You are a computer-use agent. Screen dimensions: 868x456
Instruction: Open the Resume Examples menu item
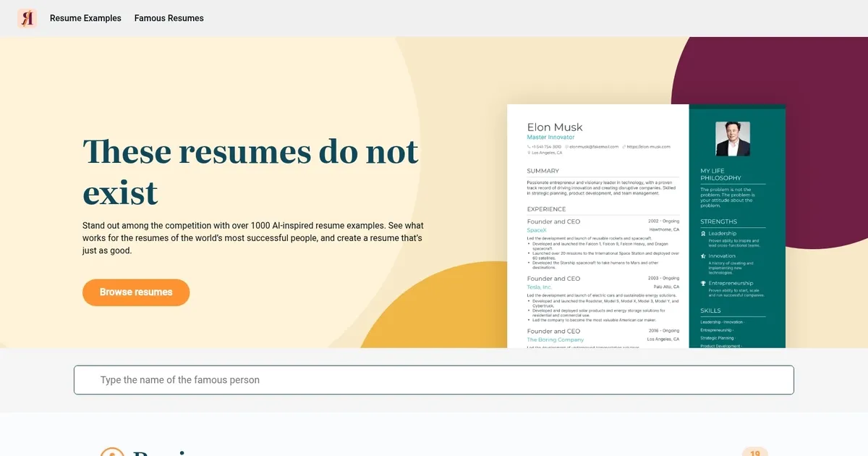[85, 18]
